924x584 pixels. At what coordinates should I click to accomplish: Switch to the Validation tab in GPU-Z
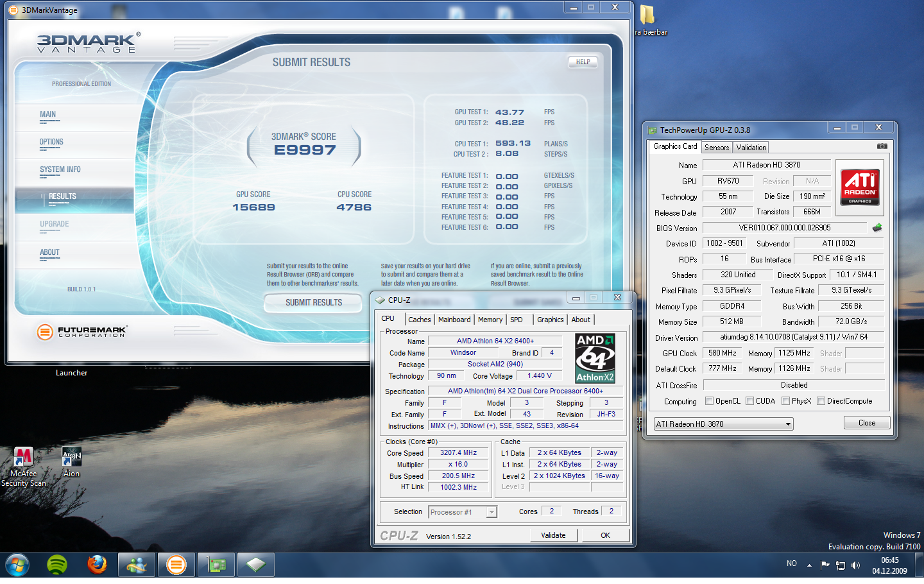coord(751,148)
